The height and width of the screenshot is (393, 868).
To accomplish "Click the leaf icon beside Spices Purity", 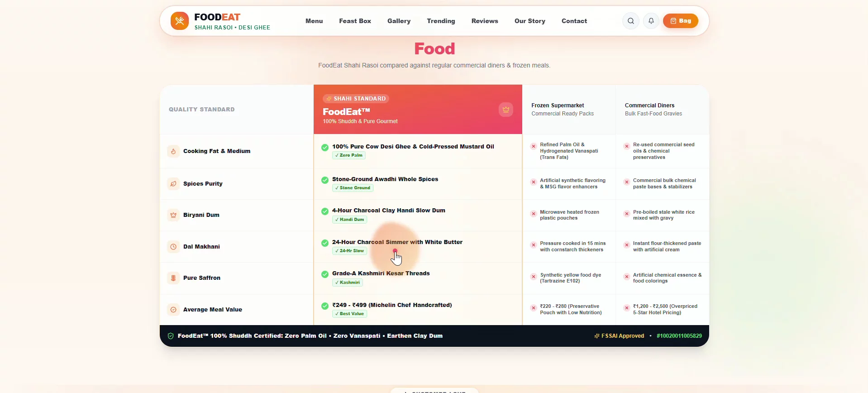I will click(x=173, y=184).
